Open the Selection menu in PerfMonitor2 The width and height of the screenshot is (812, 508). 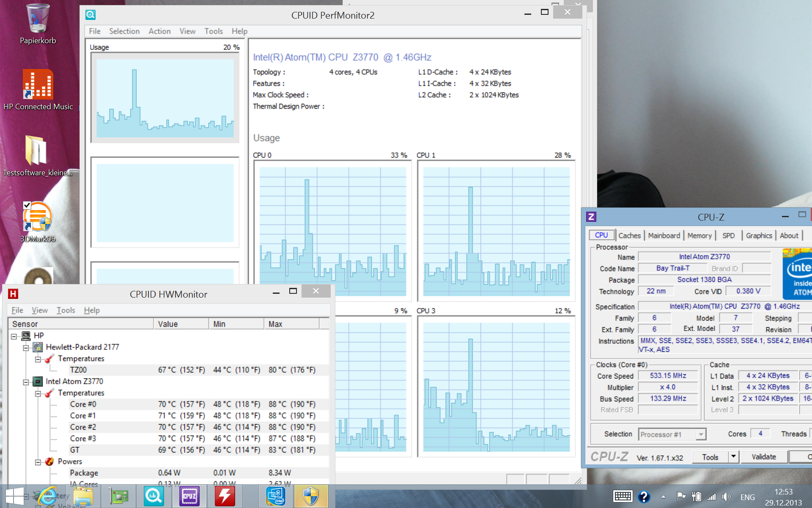click(x=124, y=31)
